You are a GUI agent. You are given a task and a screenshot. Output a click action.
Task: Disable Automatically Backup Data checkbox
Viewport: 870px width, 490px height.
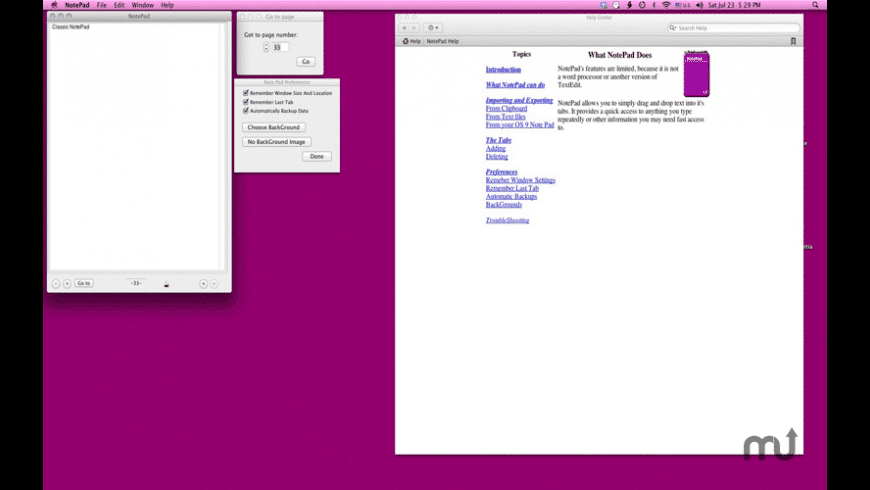pyautogui.click(x=246, y=111)
